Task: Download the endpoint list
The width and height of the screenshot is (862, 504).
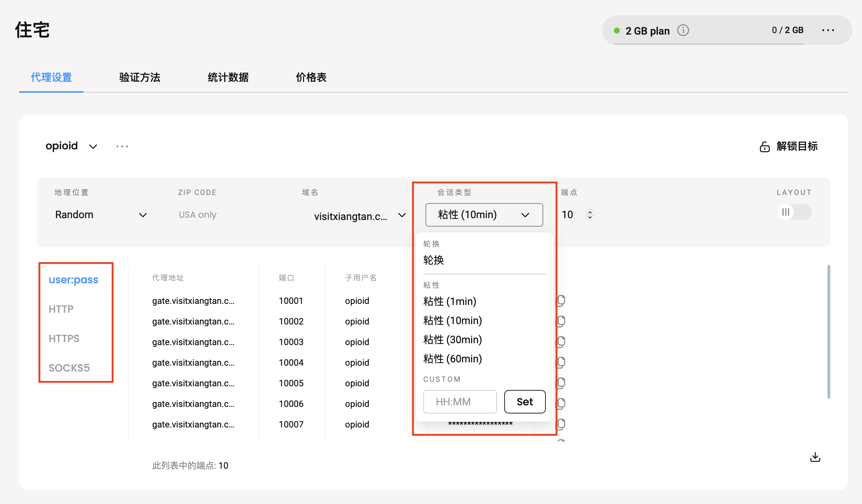Action: click(815, 457)
